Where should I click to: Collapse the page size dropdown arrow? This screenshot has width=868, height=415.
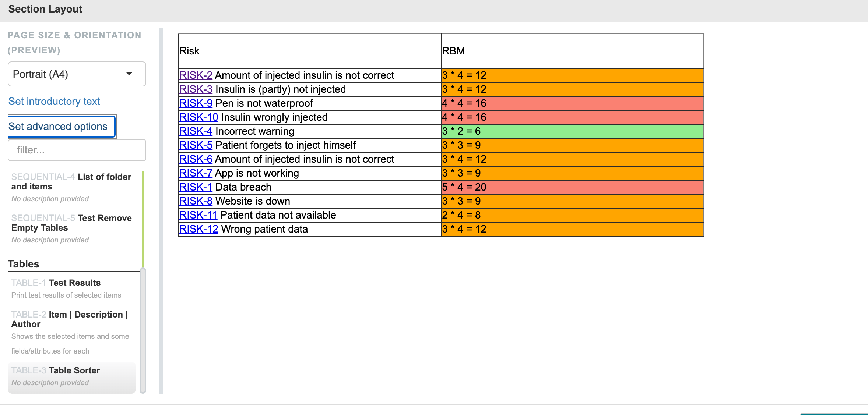point(129,74)
